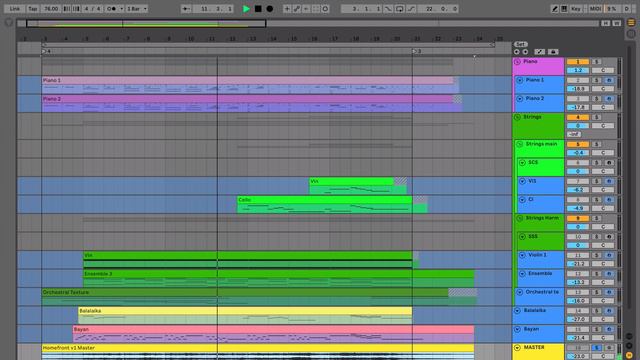Open the 1 Bar quantization dropdown

pyautogui.click(x=136, y=9)
